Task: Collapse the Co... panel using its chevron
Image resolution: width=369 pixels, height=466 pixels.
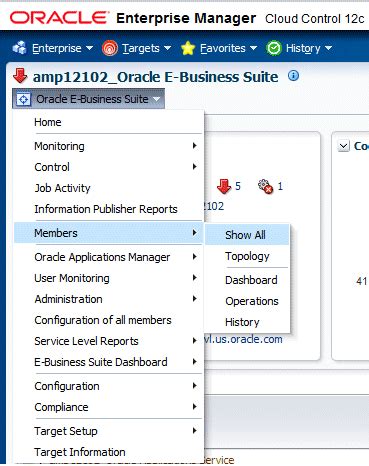Action: pos(343,146)
